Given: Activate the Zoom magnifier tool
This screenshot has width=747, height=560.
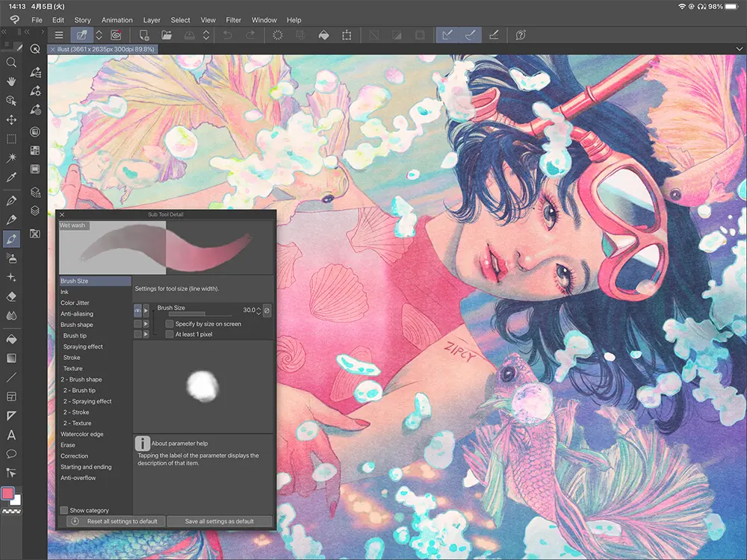Looking at the screenshot, I should click(11, 61).
